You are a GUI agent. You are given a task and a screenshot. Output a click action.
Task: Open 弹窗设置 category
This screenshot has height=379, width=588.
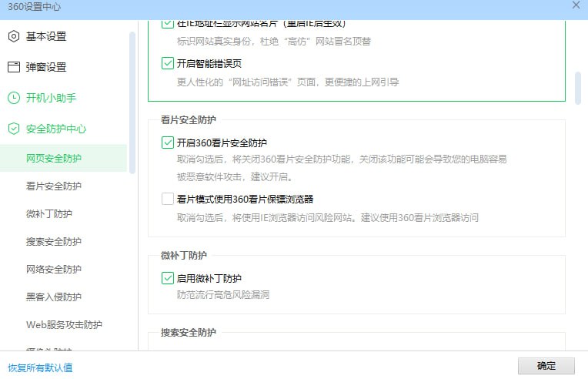point(46,67)
